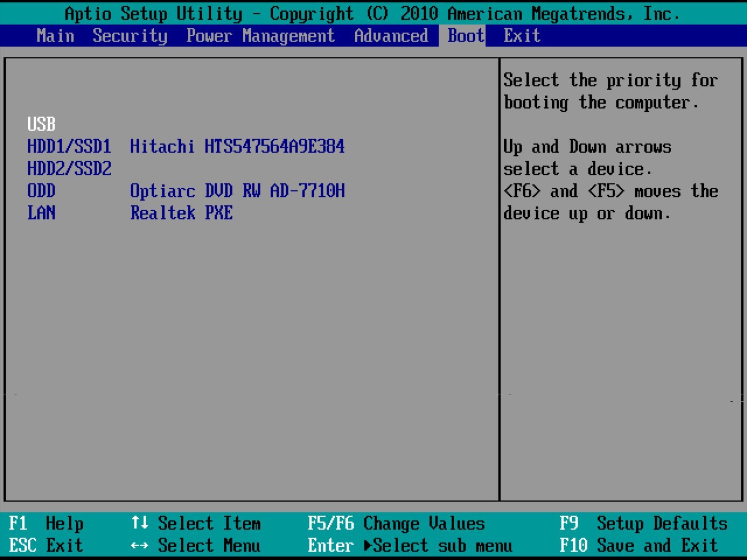The height and width of the screenshot is (560, 747).
Task: Click 'Select the priority for' help text
Action: pyautogui.click(x=611, y=80)
